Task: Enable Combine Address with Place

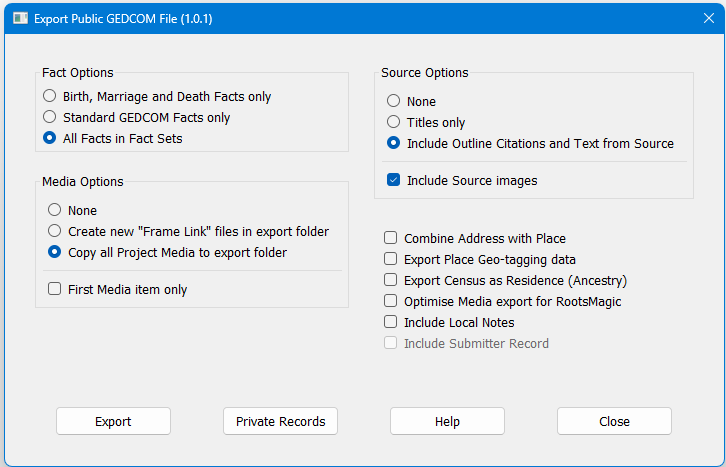Action: [x=391, y=239]
